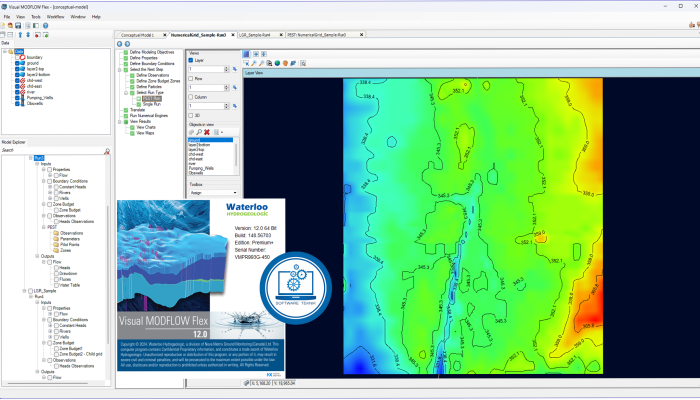700x400 pixels.
Task: Close the PEST: NumericalGrid_Sample-Run3 tab
Action: click(x=362, y=35)
